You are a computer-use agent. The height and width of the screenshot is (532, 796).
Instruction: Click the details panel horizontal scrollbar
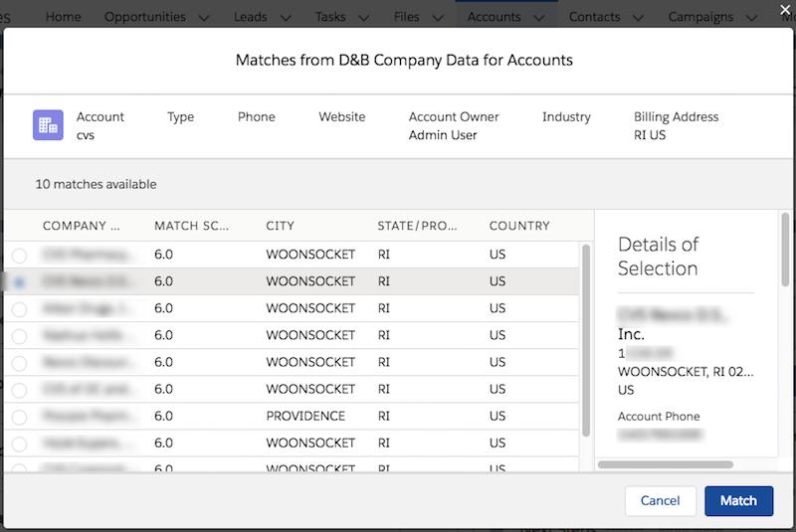point(666,464)
